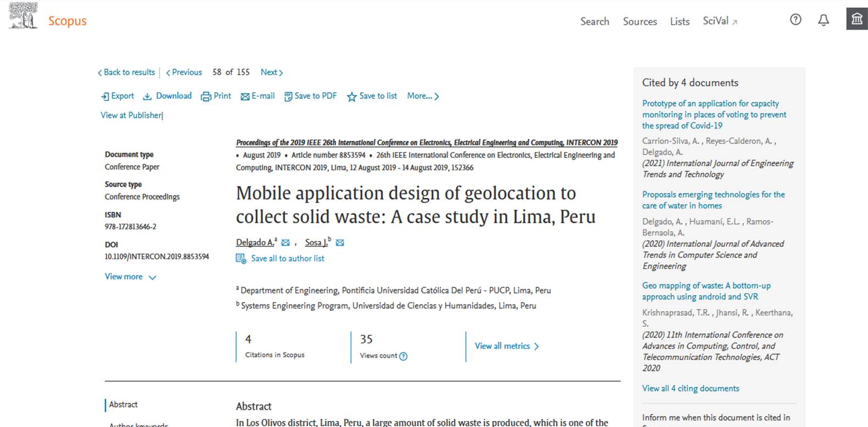
Task: Open the INTERCON 2019 proceedings source link
Action: click(x=427, y=143)
